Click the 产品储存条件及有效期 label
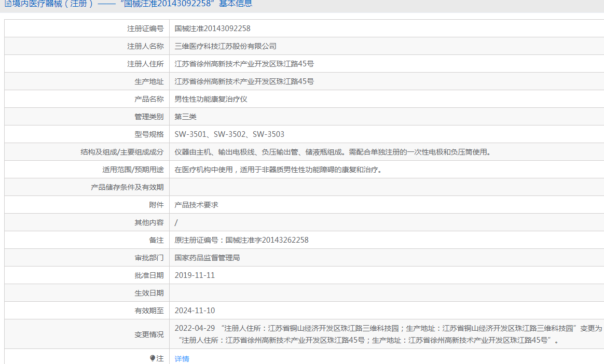Screen dimensions: 604x364 click(127, 187)
